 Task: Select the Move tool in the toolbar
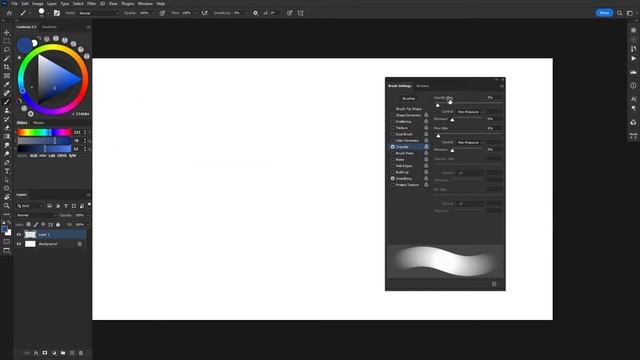[7, 32]
